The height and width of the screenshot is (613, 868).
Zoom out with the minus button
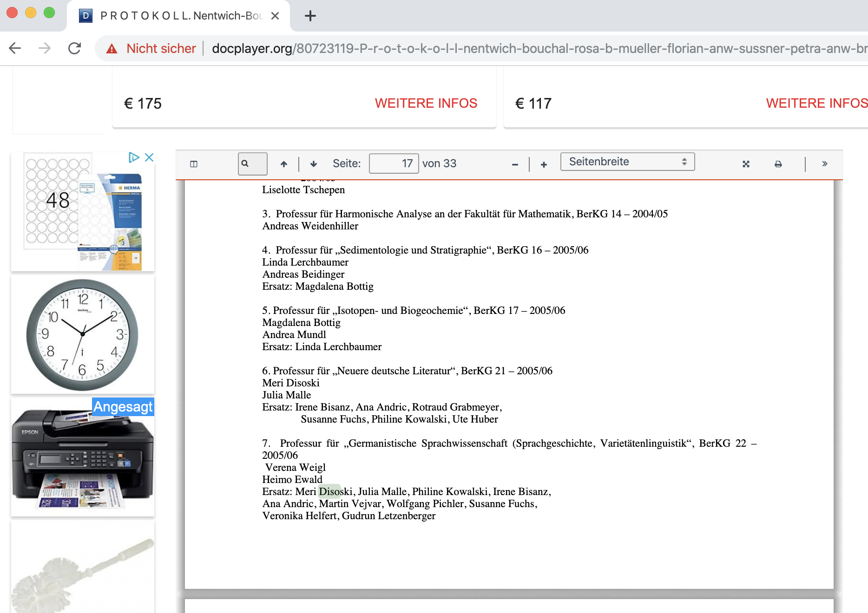(515, 164)
